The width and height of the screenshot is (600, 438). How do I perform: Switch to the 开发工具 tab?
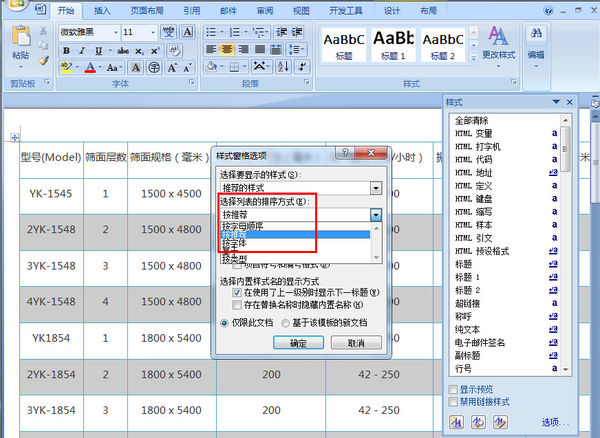[x=346, y=11]
